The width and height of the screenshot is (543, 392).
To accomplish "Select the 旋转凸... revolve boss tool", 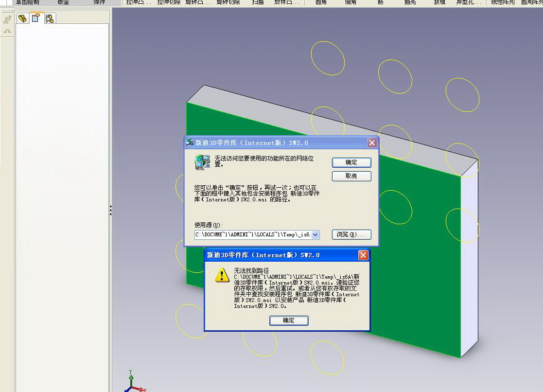I will pos(198,2).
